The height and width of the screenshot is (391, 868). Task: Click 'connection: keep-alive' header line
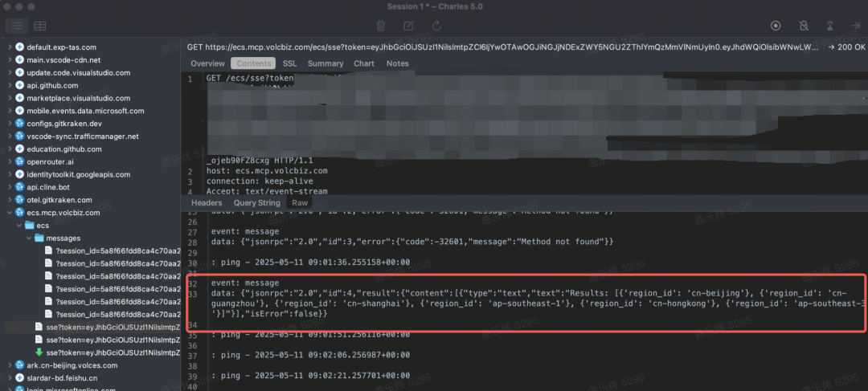click(260, 181)
